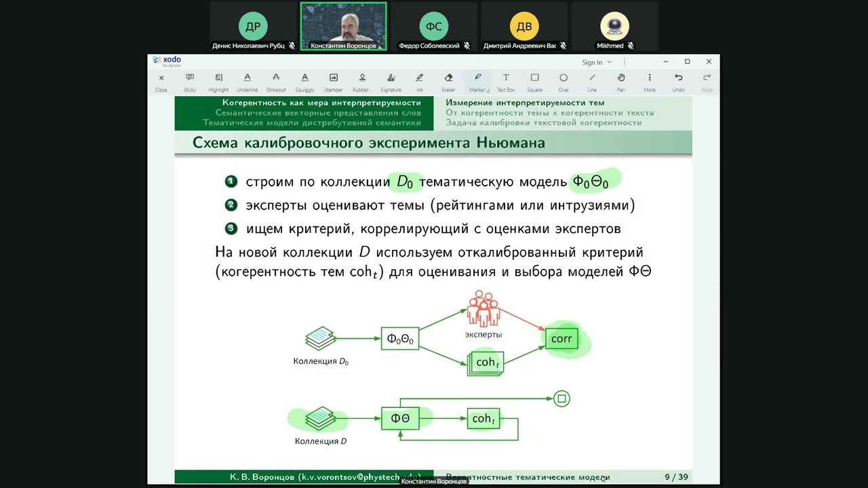Open the Signature tool

(x=391, y=82)
